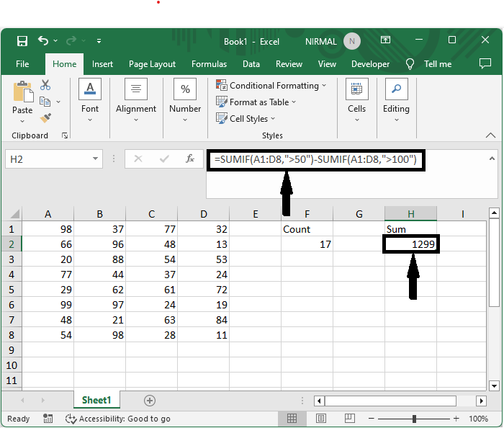Select the Count cell in F1
This screenshot has width=504, height=428.
point(307,229)
